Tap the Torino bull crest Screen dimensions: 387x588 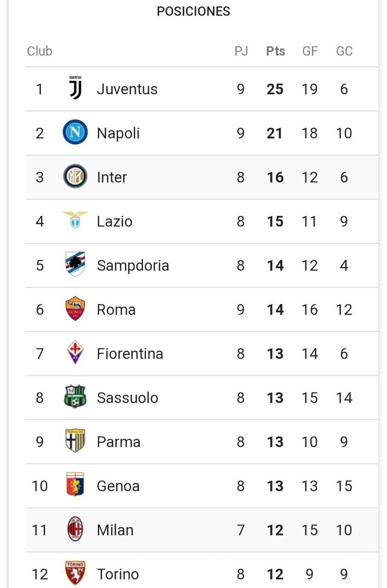75,573
